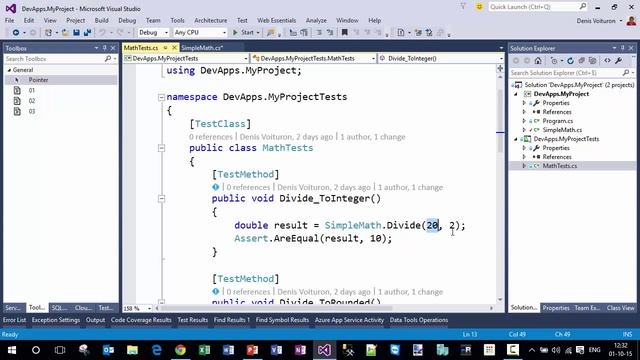Click the CodeLens test status icon above Divide_ToInteger
The width and height of the screenshot is (640, 360).
coord(216,187)
